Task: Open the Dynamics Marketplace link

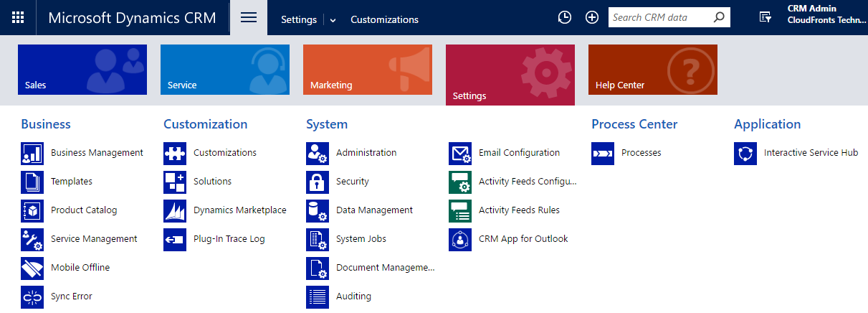Action: (240, 210)
